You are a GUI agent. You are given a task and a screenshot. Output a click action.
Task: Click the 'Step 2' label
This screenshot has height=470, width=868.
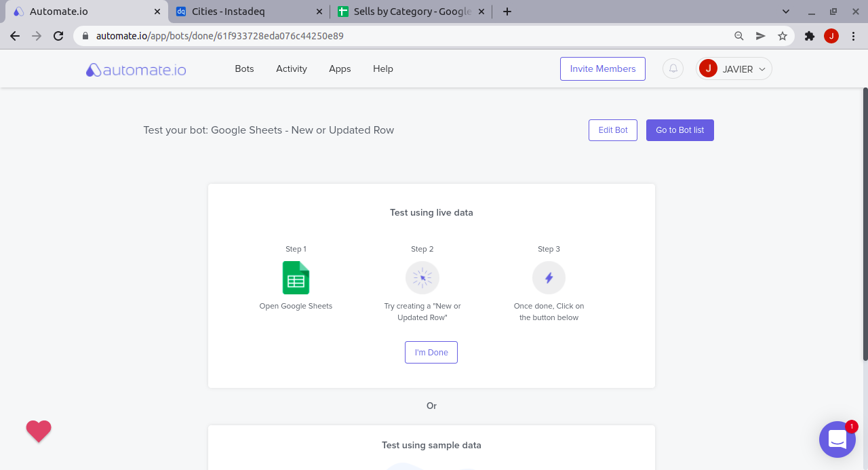click(x=422, y=249)
